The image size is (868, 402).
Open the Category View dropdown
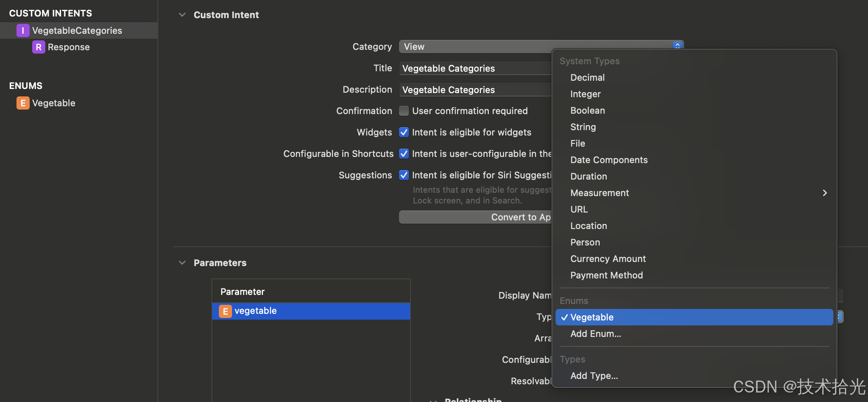[x=541, y=47]
